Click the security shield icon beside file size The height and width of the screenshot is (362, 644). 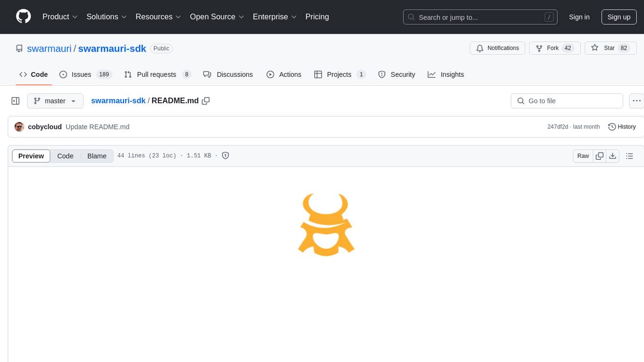[225, 156]
